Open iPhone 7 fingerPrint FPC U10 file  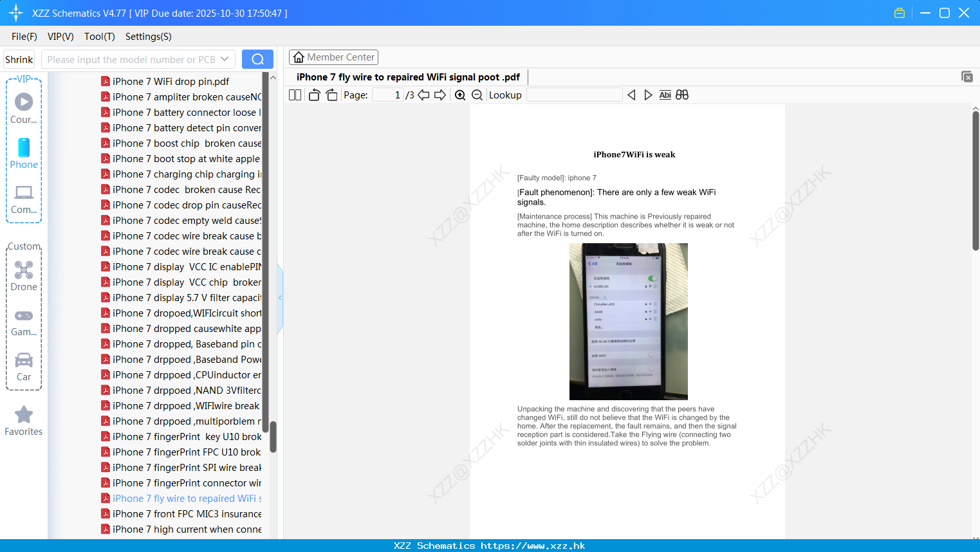[x=181, y=452]
